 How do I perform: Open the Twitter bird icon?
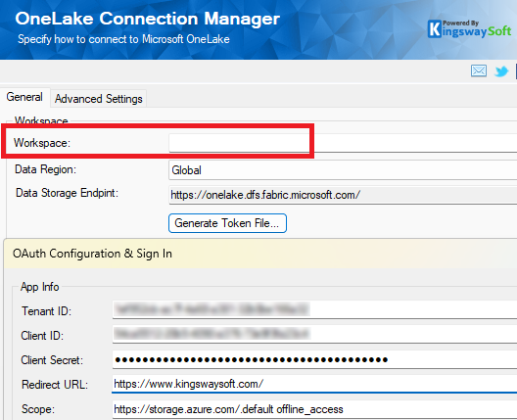point(501,71)
